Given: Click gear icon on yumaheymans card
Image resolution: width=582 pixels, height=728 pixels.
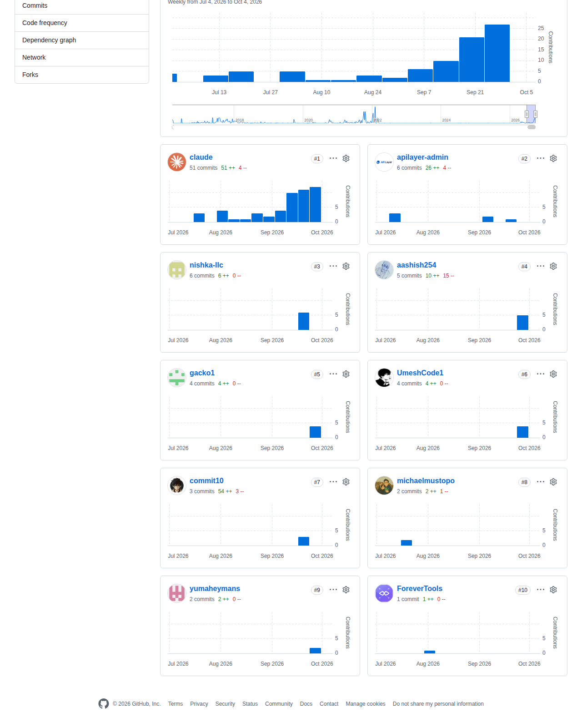Looking at the screenshot, I should click(346, 590).
